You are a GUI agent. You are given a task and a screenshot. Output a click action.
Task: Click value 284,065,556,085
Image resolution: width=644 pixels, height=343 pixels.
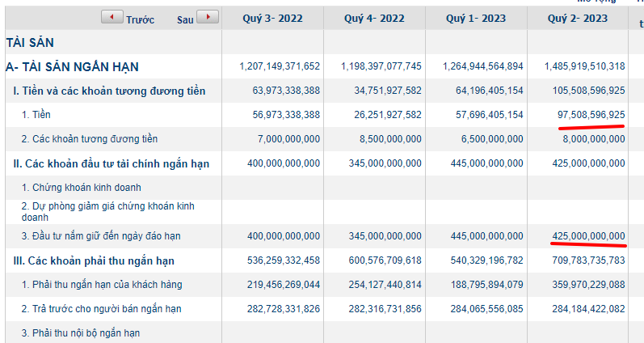pyautogui.click(x=486, y=309)
